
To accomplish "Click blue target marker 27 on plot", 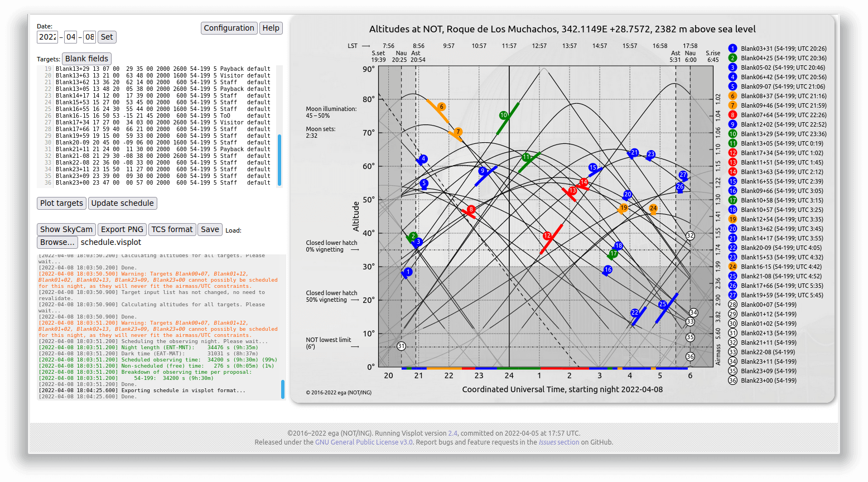I will pyautogui.click(x=683, y=175).
